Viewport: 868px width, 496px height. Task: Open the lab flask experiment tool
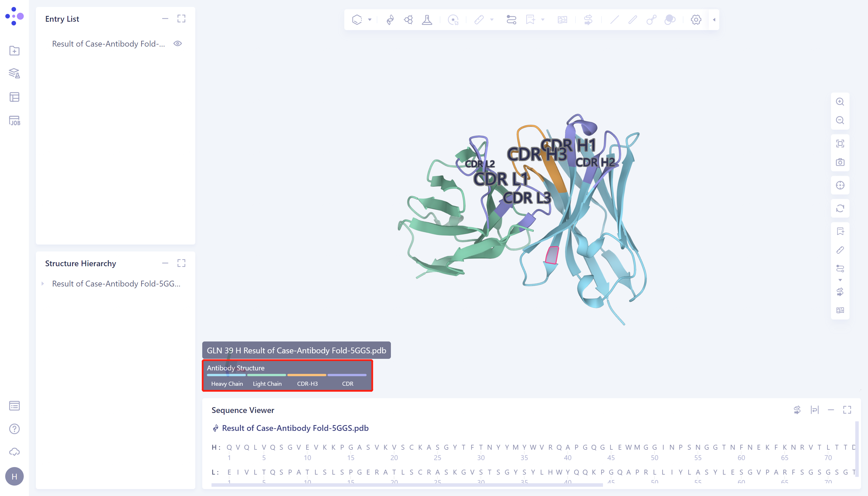point(427,20)
